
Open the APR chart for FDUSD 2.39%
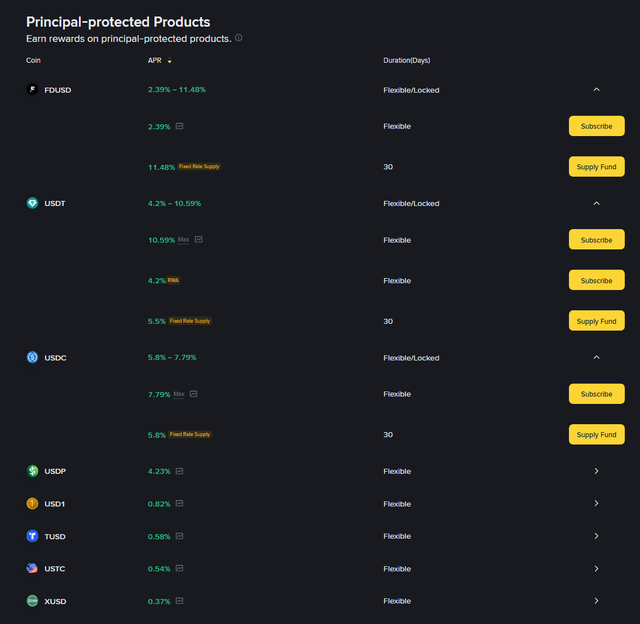179,127
